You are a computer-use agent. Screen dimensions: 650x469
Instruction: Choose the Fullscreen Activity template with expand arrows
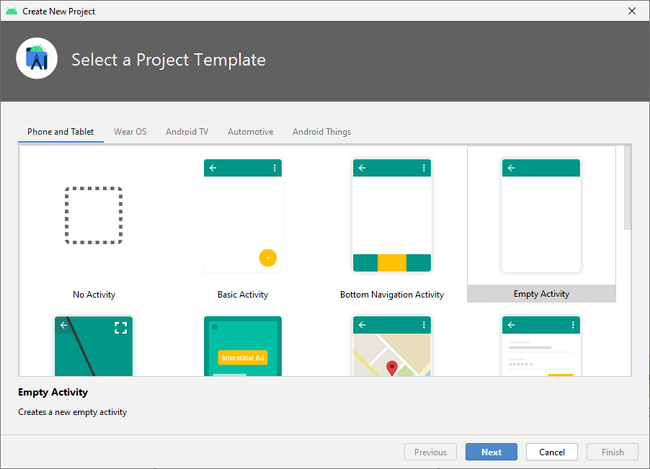coord(94,346)
